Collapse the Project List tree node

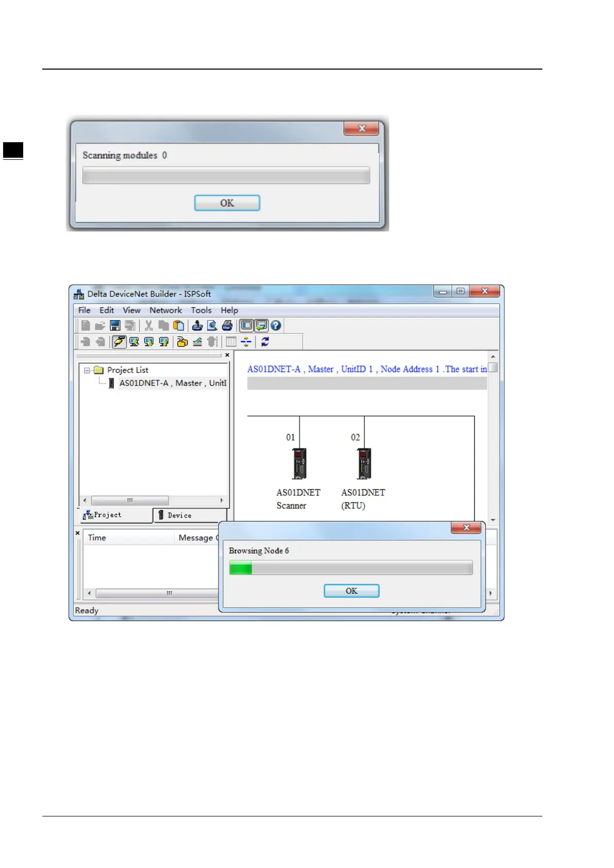pyautogui.click(x=87, y=370)
